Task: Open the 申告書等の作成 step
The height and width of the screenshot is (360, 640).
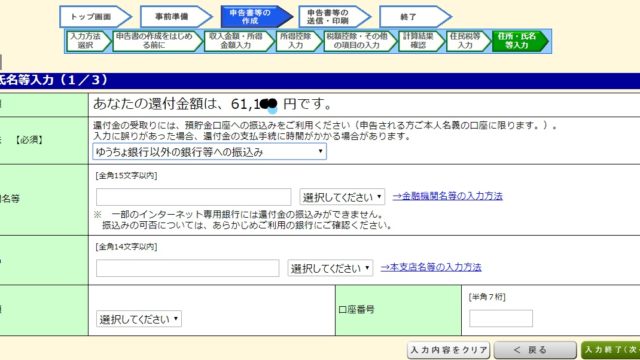Action: pyautogui.click(x=256, y=17)
